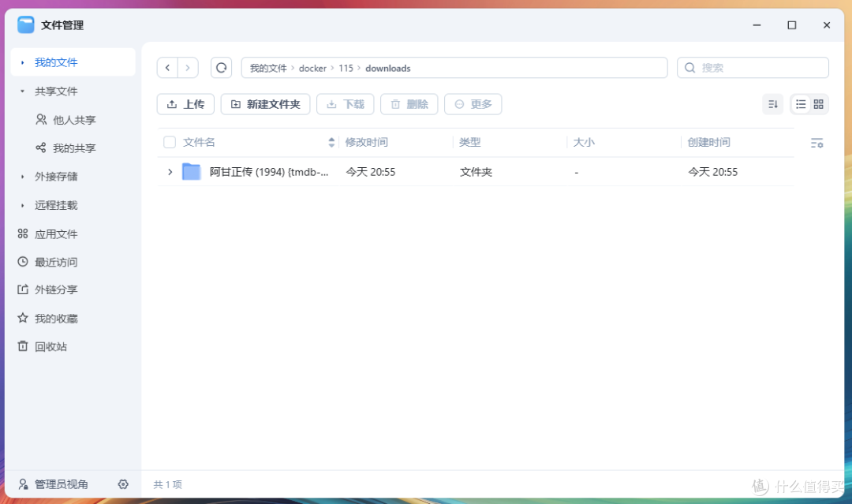Expand the 阿甘正传 (1994) folder row
The image size is (852, 504).
pyautogui.click(x=171, y=171)
